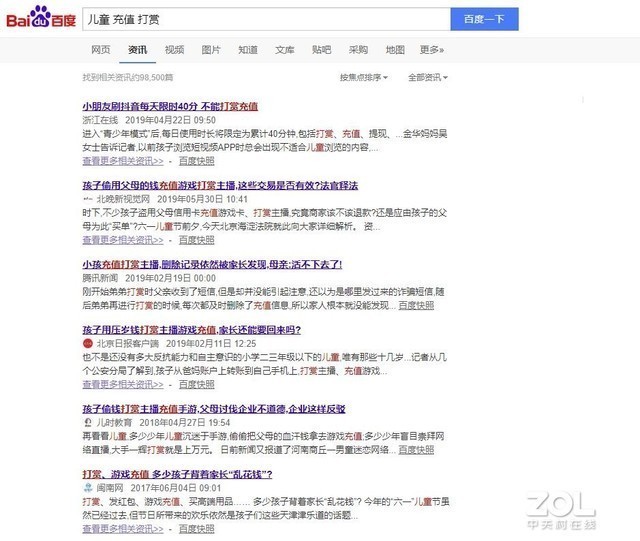Click the Baidu logo
640x541 pixels.
pos(40,18)
